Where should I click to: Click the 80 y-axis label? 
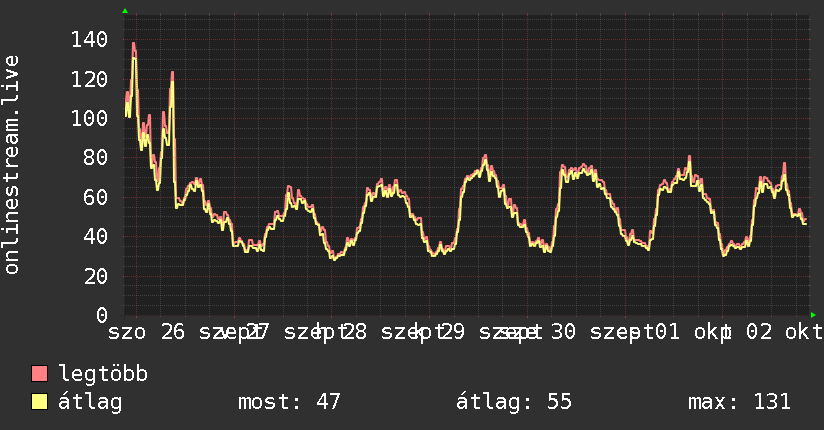[x=96, y=157]
